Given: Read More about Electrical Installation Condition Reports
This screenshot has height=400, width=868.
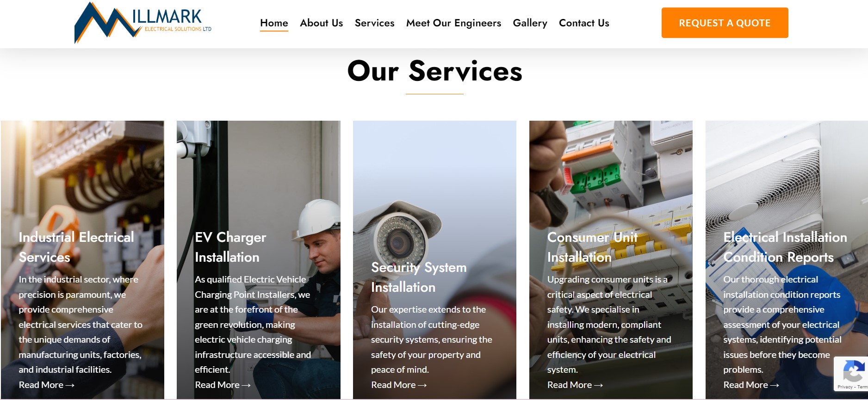Looking at the screenshot, I should [751, 385].
